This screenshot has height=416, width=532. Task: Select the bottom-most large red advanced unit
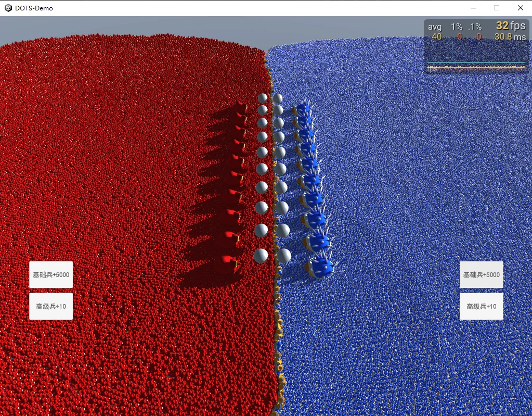pyautogui.click(x=229, y=263)
